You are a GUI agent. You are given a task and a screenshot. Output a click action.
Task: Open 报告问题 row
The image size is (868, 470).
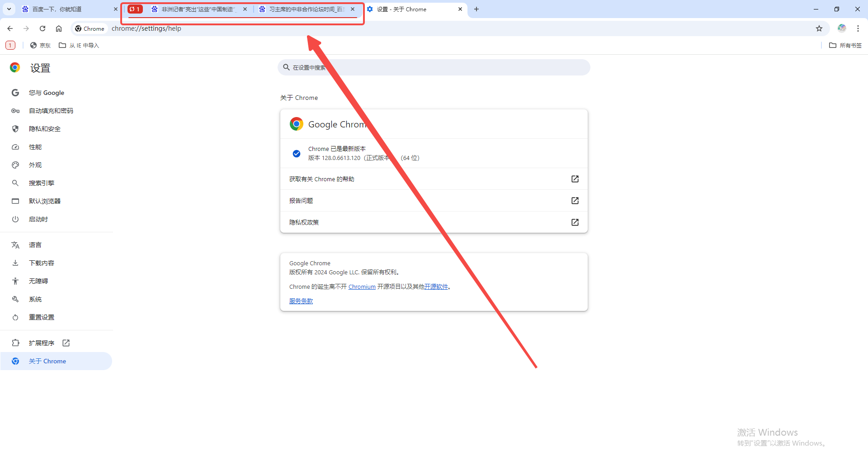[x=434, y=201]
